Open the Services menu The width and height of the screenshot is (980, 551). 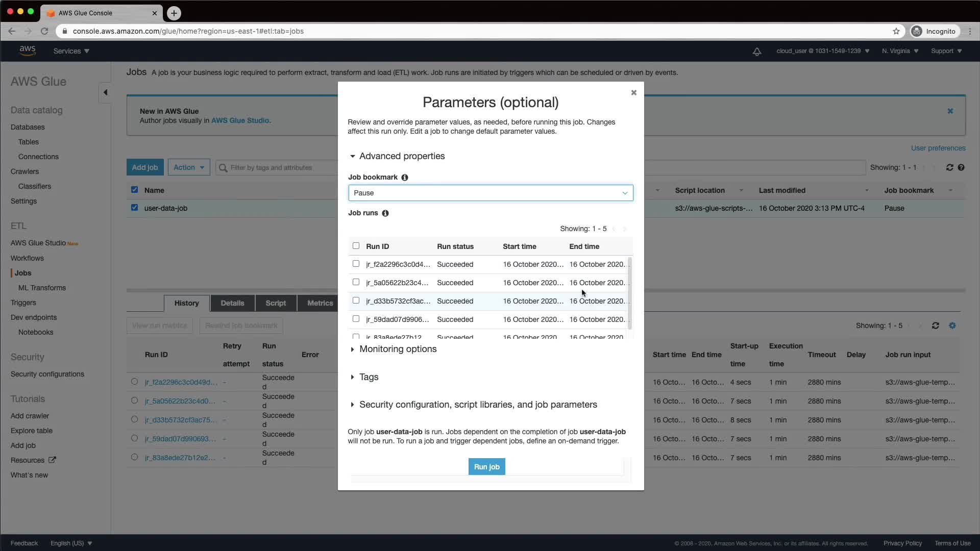(71, 51)
